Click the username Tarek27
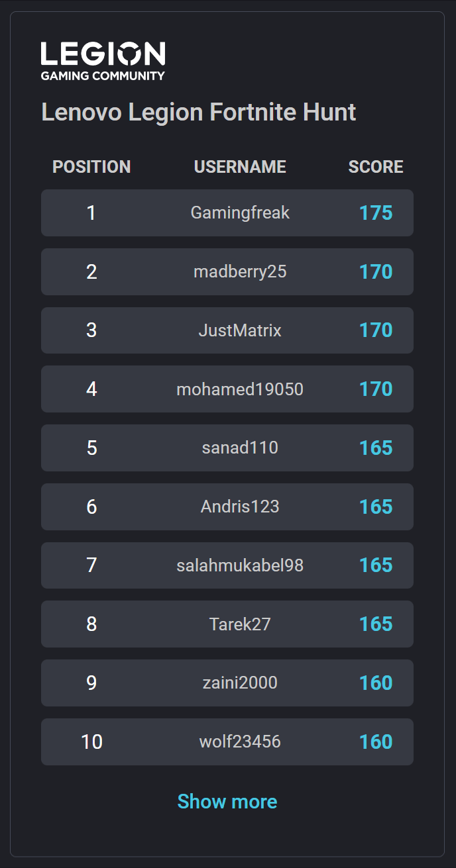456x868 pixels. 240,624
